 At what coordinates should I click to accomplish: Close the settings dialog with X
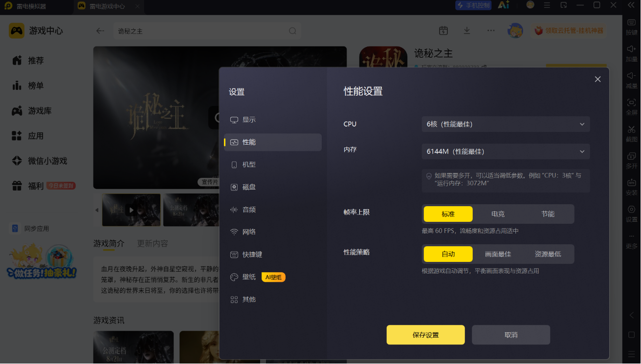[597, 79]
